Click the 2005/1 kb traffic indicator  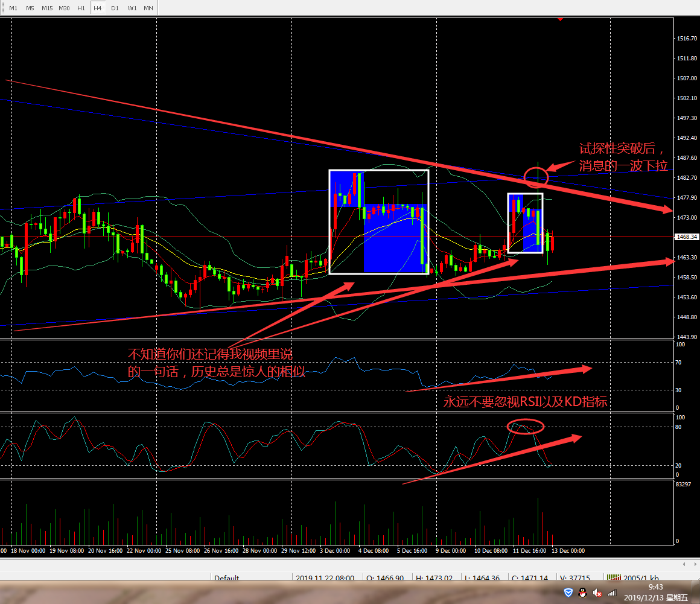tap(641, 577)
